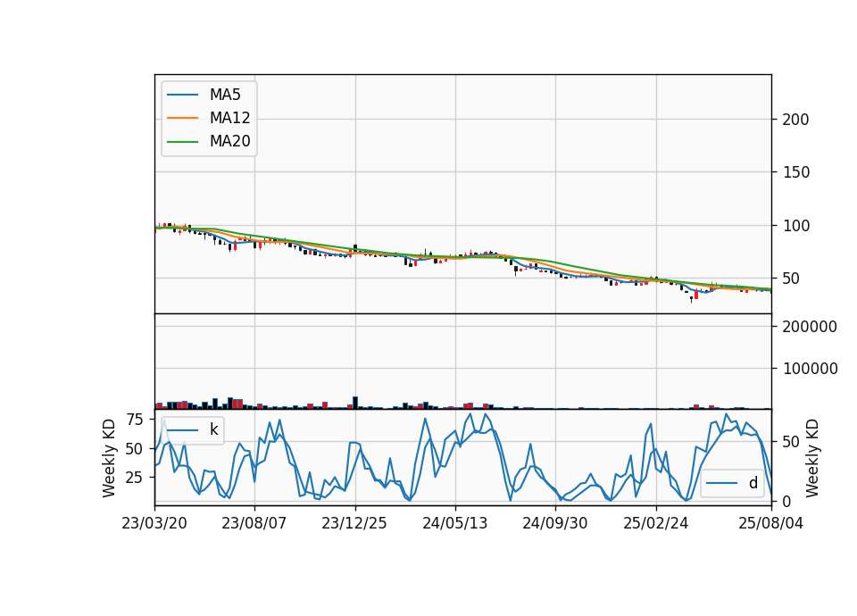
Task: Click the 75 tick on left KD axis
Action: [x=135, y=420]
